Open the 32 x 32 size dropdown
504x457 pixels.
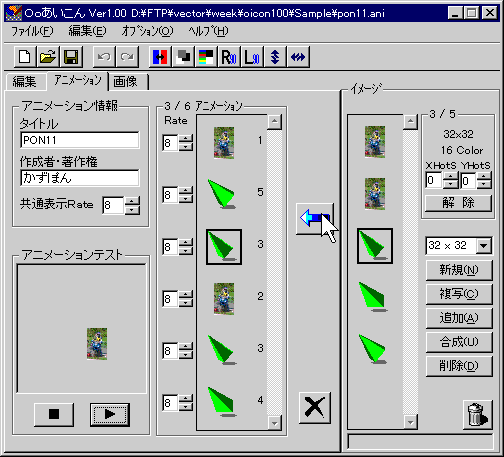(x=483, y=246)
